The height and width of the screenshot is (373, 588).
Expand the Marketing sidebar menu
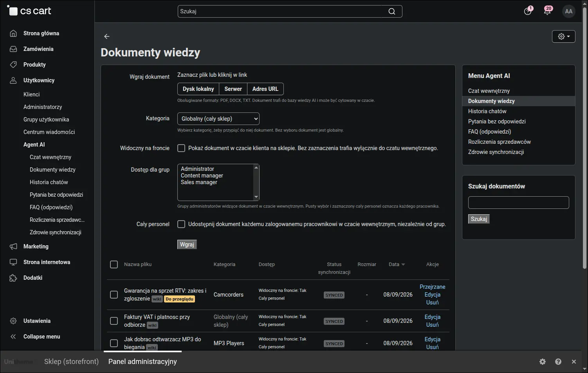tap(36, 246)
